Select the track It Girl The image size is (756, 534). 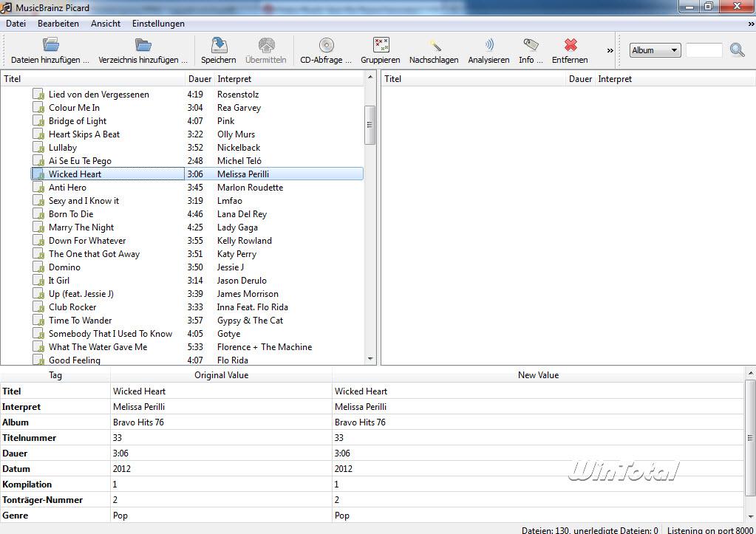coord(59,281)
